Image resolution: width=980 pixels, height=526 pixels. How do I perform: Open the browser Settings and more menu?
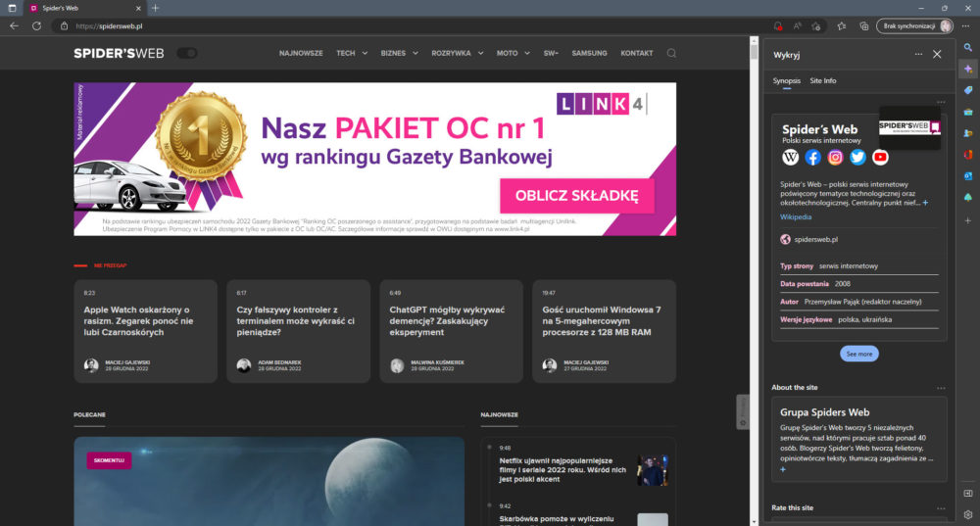click(965, 26)
